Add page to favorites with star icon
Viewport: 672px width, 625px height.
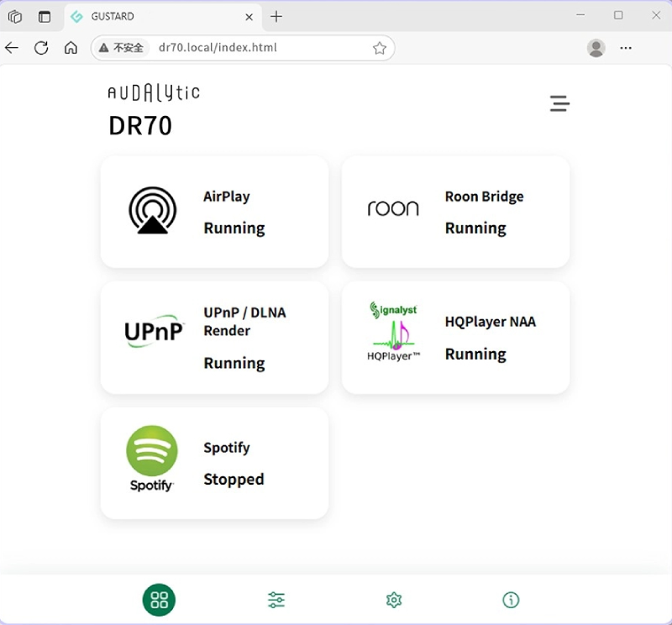click(380, 48)
